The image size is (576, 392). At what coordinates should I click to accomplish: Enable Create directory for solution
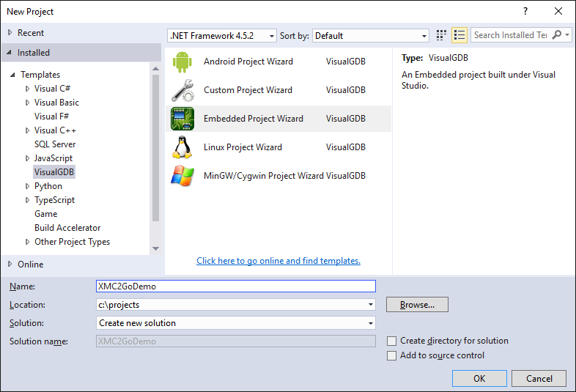(x=391, y=341)
